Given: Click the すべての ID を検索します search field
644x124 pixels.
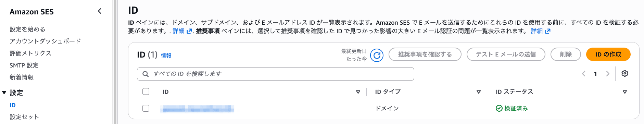Looking at the screenshot, I should coord(276,74).
